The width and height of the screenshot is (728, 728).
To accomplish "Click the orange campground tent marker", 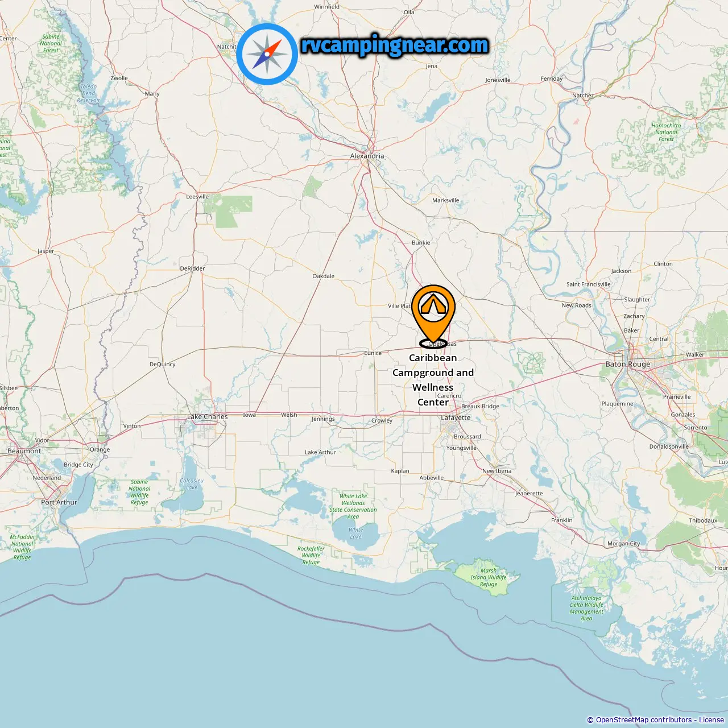I will click(x=433, y=316).
